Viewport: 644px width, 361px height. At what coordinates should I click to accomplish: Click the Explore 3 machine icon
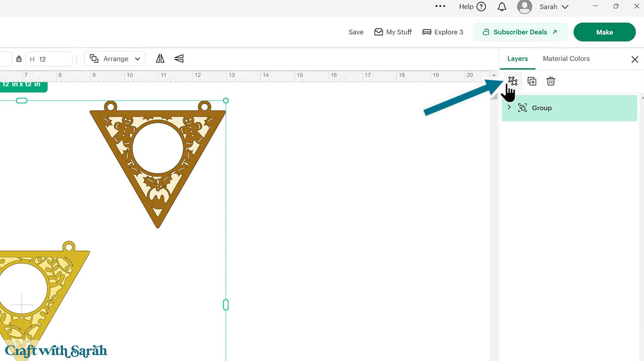click(426, 32)
